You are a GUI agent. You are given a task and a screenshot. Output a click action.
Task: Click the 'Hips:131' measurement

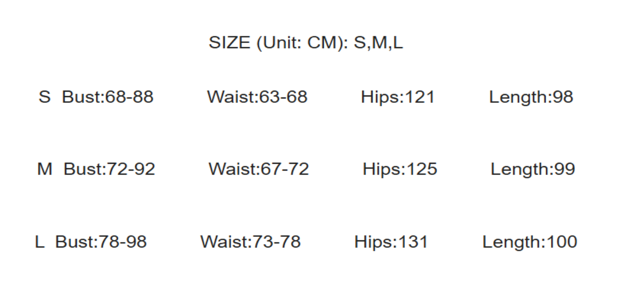pyautogui.click(x=391, y=242)
